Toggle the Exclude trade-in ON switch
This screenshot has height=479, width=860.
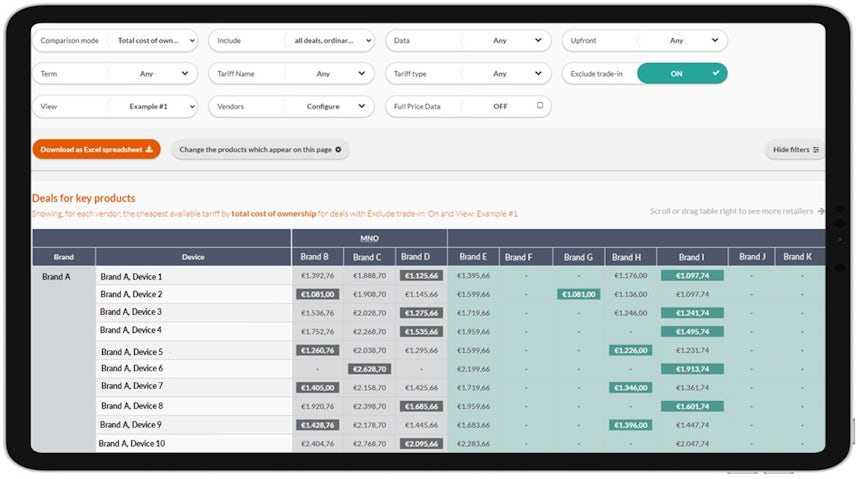tap(681, 73)
